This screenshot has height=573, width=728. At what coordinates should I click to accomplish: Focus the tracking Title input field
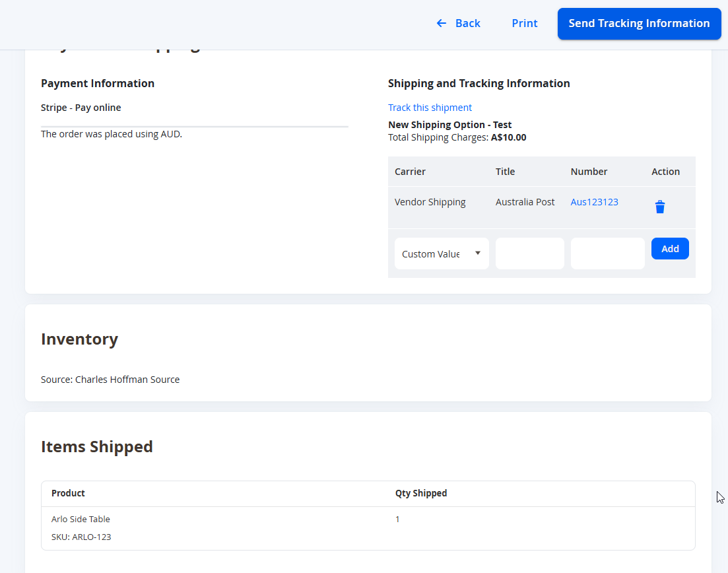pyautogui.click(x=529, y=253)
